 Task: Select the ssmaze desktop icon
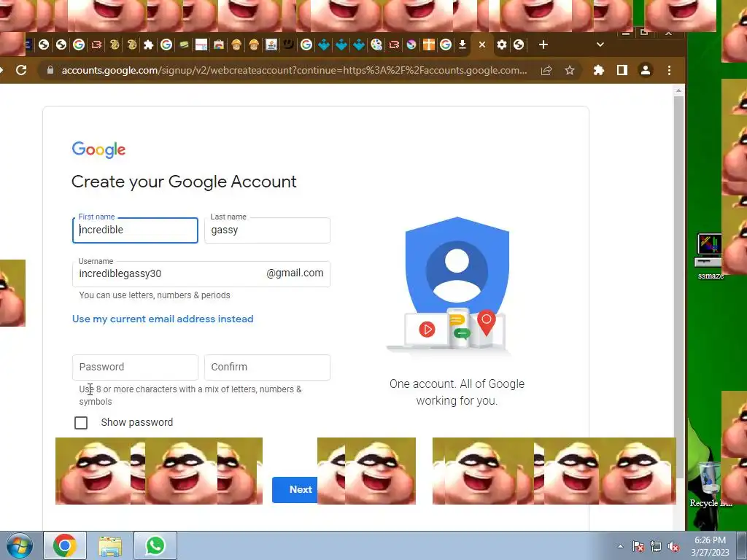tap(710, 256)
